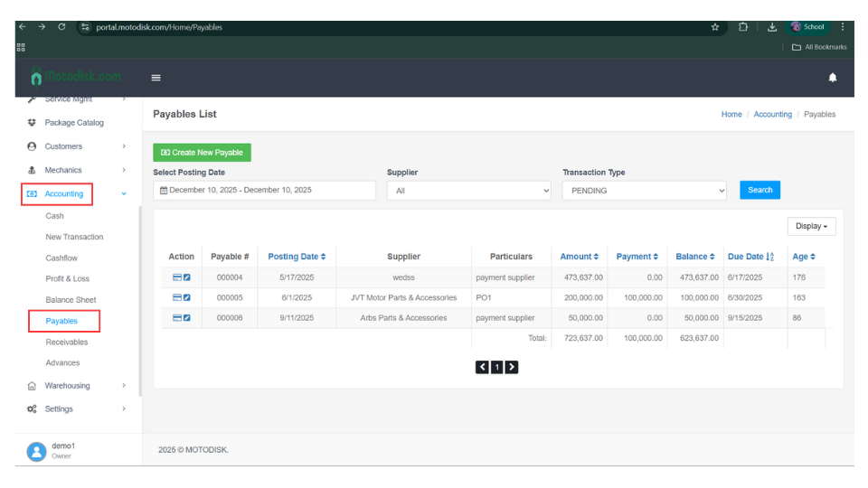
Task: Click payment card icon for payable 000004
Action: click(x=177, y=277)
